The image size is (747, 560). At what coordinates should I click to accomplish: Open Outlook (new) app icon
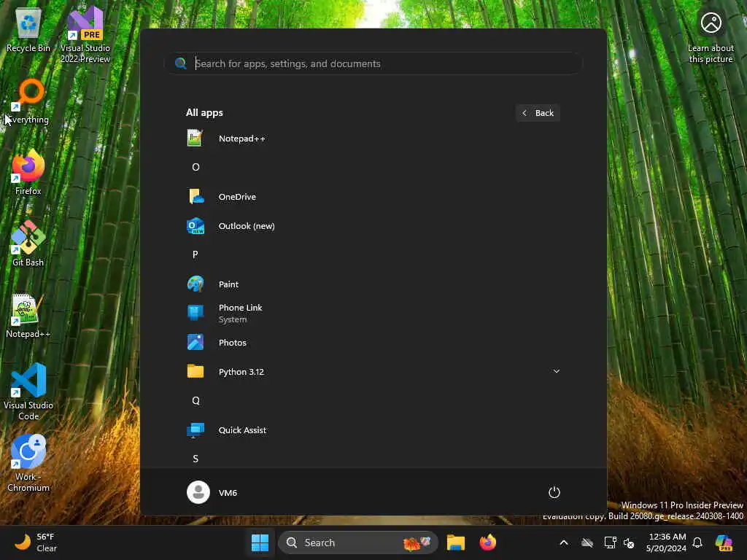click(x=196, y=226)
